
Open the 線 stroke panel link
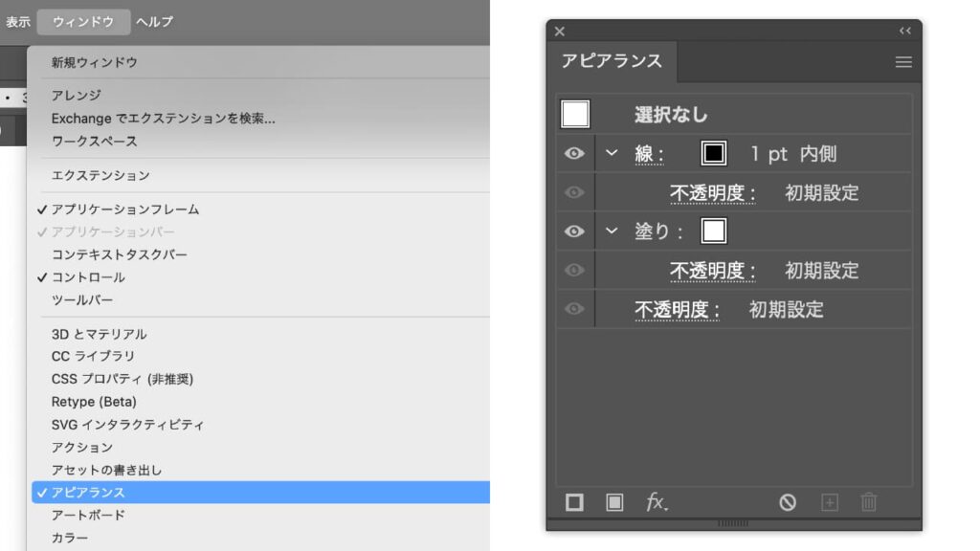tap(649, 154)
